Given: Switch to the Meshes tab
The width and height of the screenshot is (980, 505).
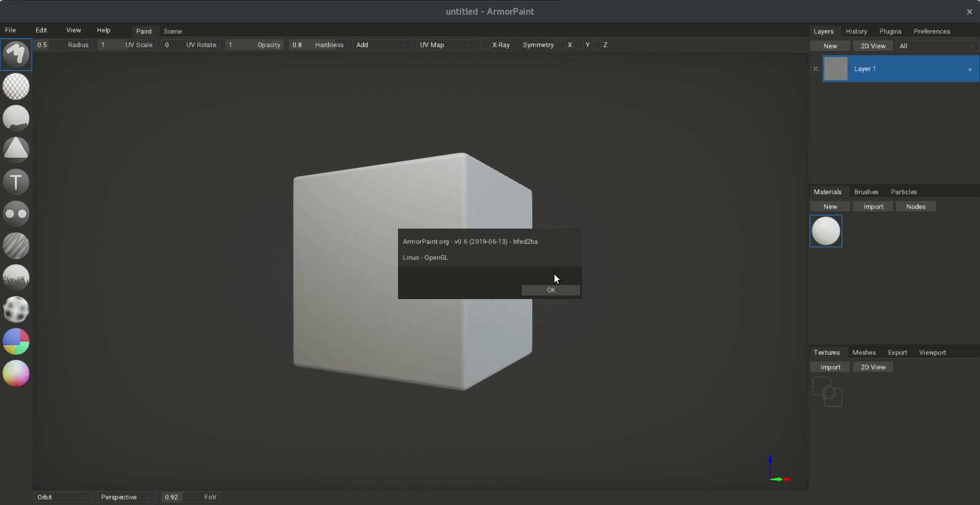Looking at the screenshot, I should [864, 352].
